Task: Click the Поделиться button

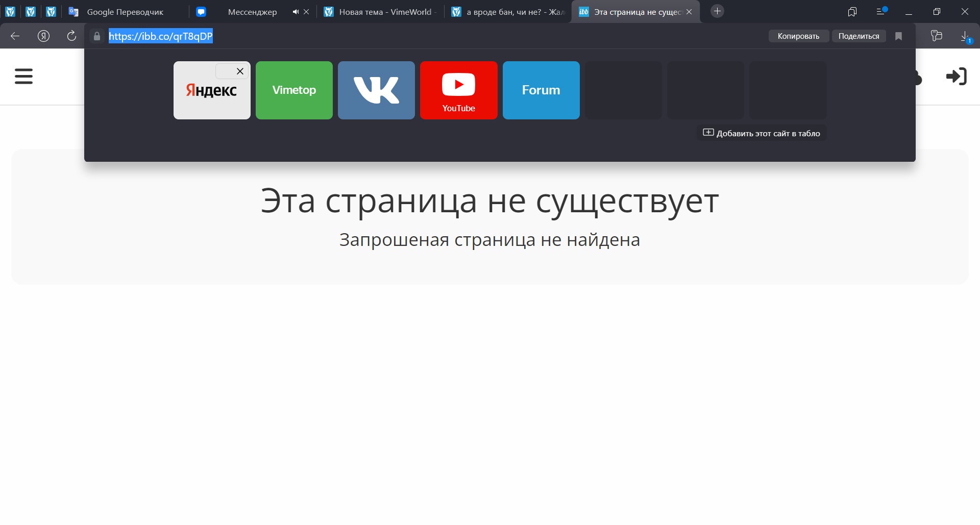Action: pos(859,36)
